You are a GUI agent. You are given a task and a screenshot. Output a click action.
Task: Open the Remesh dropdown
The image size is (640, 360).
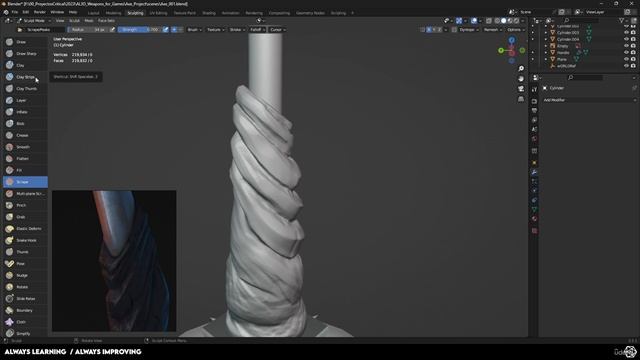[493, 30]
